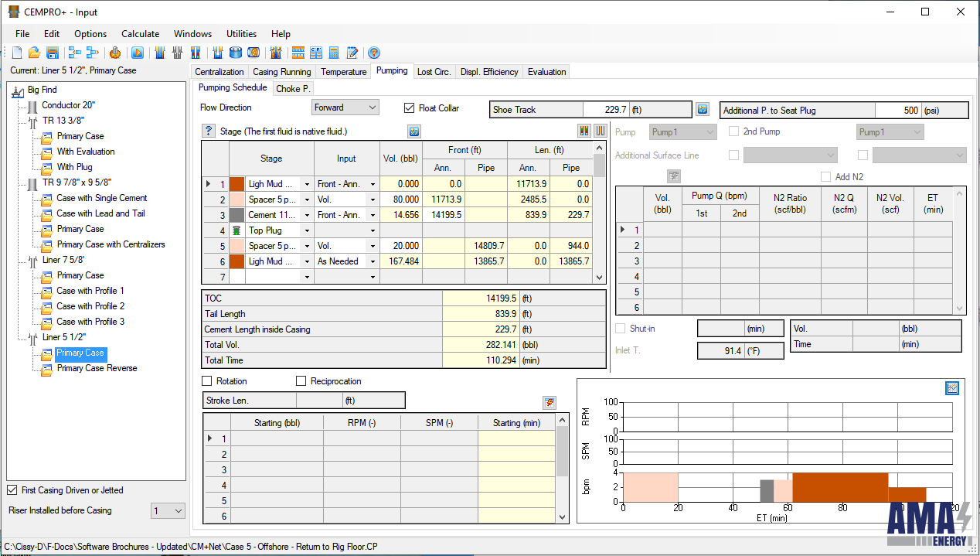Open Riser Installed before Casing dropdown
980x556 pixels.
168,510
